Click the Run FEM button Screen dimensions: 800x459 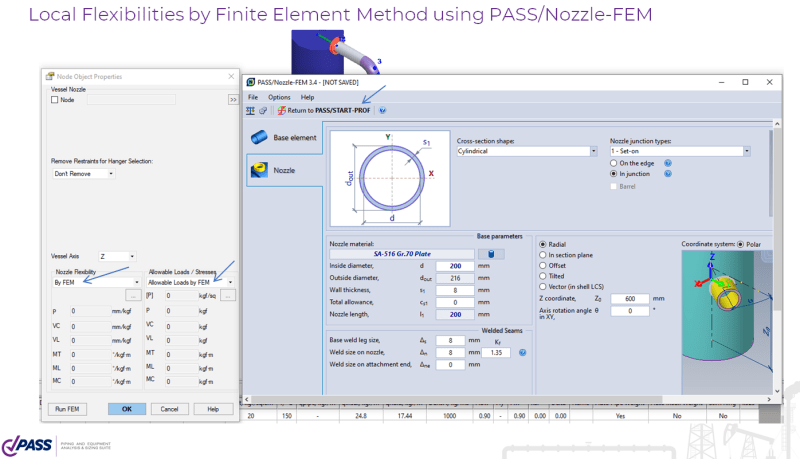point(67,409)
